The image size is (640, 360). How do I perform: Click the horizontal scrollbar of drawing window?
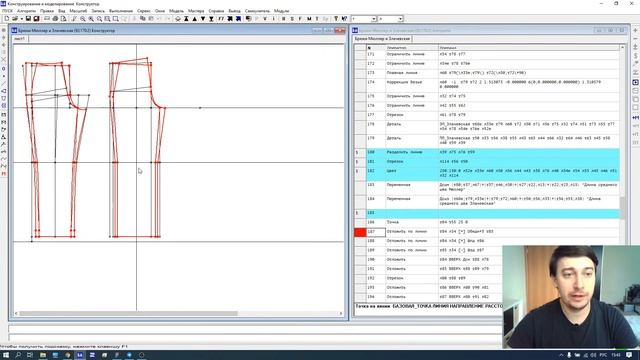pos(129,313)
